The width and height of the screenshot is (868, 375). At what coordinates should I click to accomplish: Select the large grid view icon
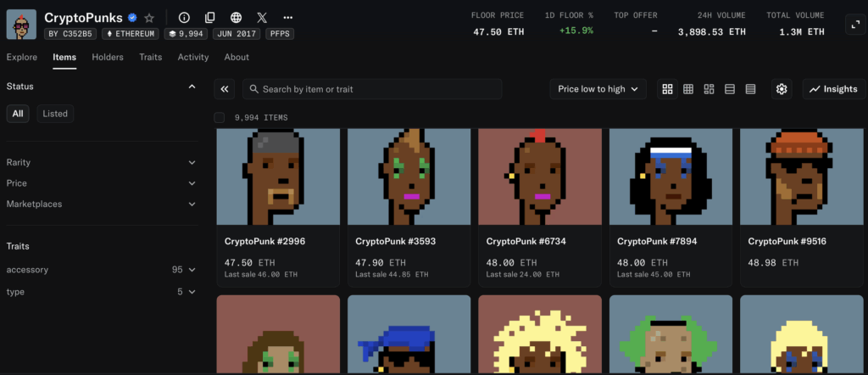coord(668,89)
